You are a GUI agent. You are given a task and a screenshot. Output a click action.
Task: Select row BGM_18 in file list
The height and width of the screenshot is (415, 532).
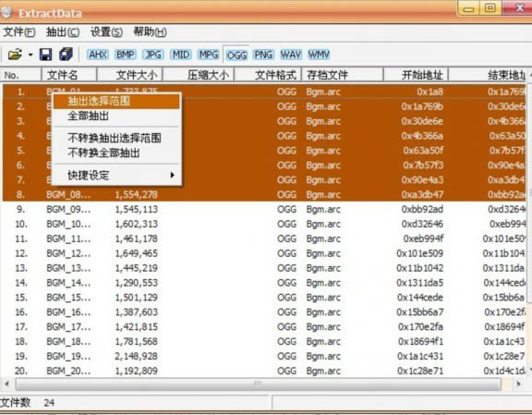click(265, 341)
